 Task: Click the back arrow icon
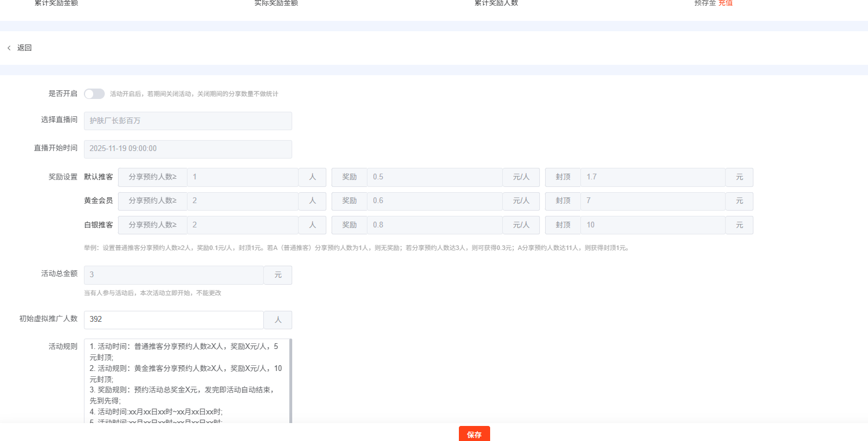[x=9, y=48]
